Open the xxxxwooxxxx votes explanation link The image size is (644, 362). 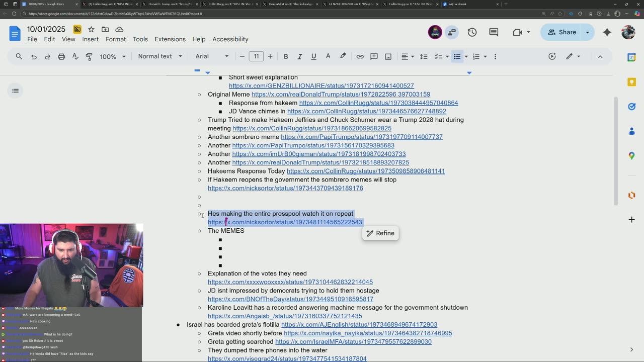click(290, 282)
